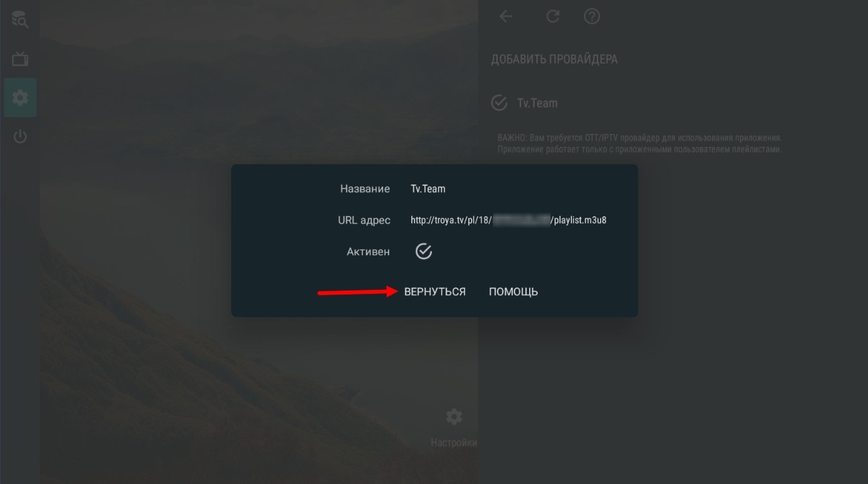This screenshot has width=868, height=484.
Task: Select the highlighted settings gear in the sidebar
Action: click(20, 98)
